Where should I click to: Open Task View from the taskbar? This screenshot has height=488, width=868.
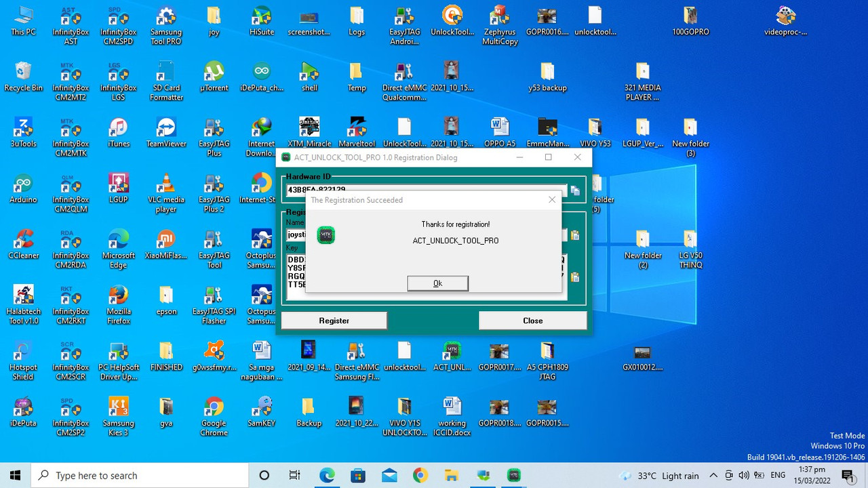point(295,475)
